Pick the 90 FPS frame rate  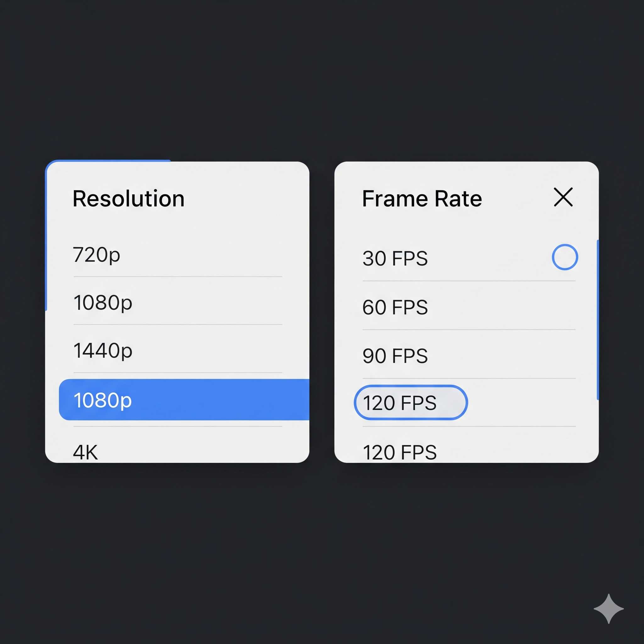tap(395, 356)
